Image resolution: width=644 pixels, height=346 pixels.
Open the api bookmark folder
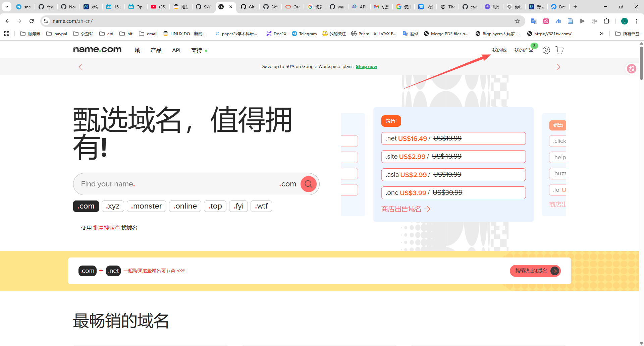[106, 34]
